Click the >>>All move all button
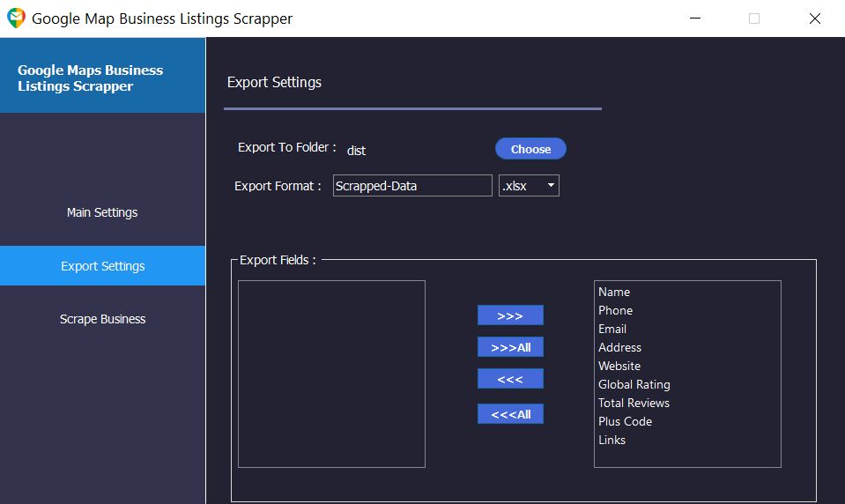The image size is (845, 504). click(x=510, y=347)
